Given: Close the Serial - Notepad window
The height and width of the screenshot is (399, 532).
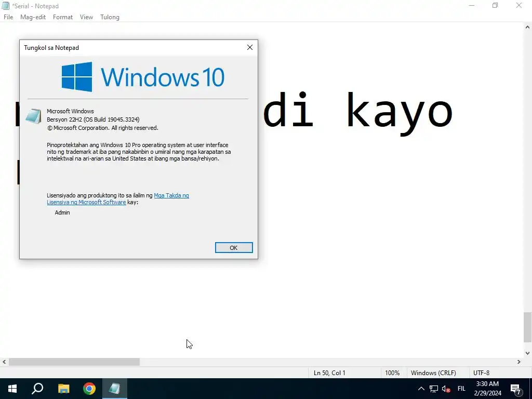Looking at the screenshot, I should [519, 6].
